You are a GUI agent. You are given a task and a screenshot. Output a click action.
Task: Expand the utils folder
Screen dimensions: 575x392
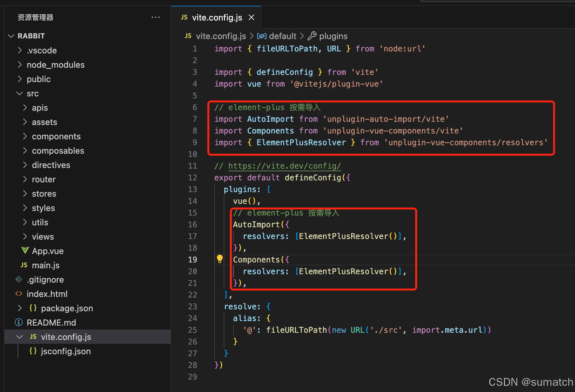coord(25,222)
